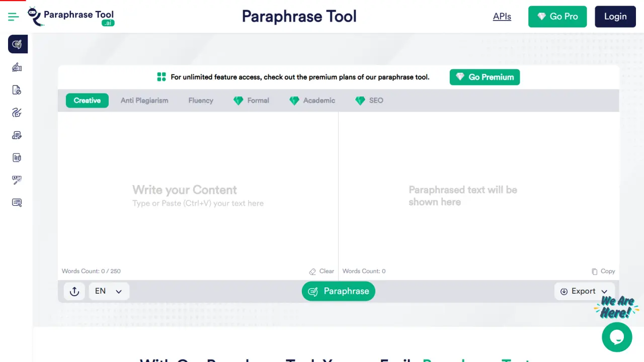This screenshot has height=362, width=644.
Task: Select the active paraphraser sidebar icon
Action: [x=18, y=44]
